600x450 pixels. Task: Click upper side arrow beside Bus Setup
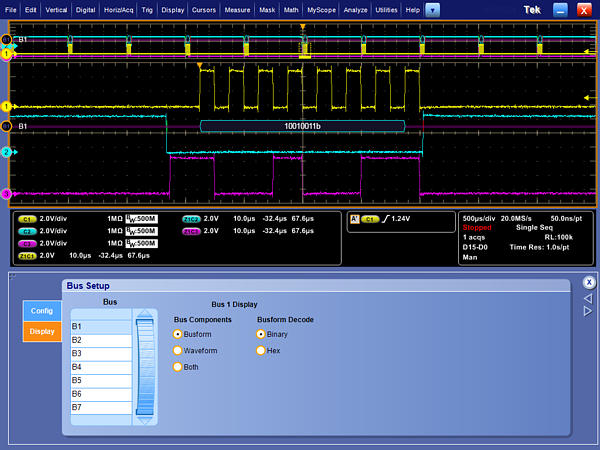coord(589,297)
